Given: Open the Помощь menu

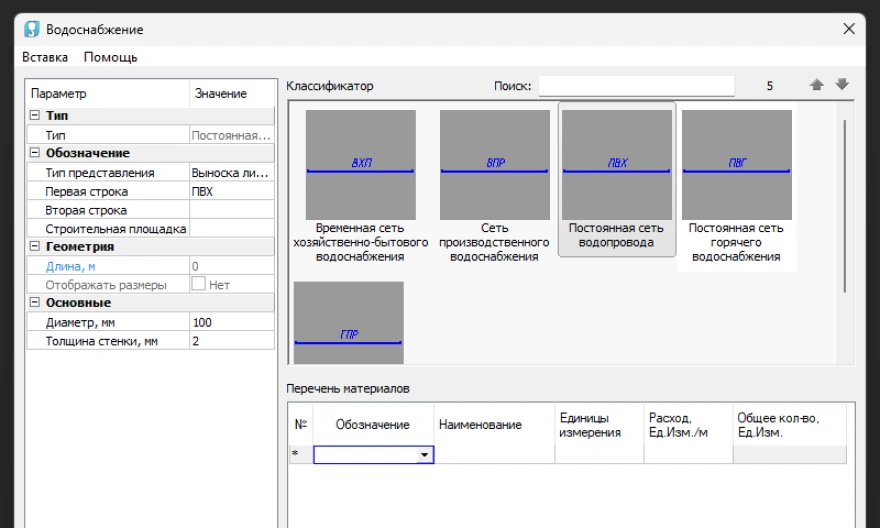Looking at the screenshot, I should pos(110,57).
